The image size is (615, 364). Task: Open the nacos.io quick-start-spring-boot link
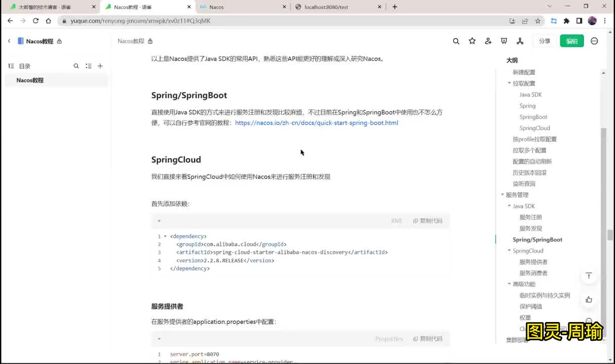pos(317,123)
